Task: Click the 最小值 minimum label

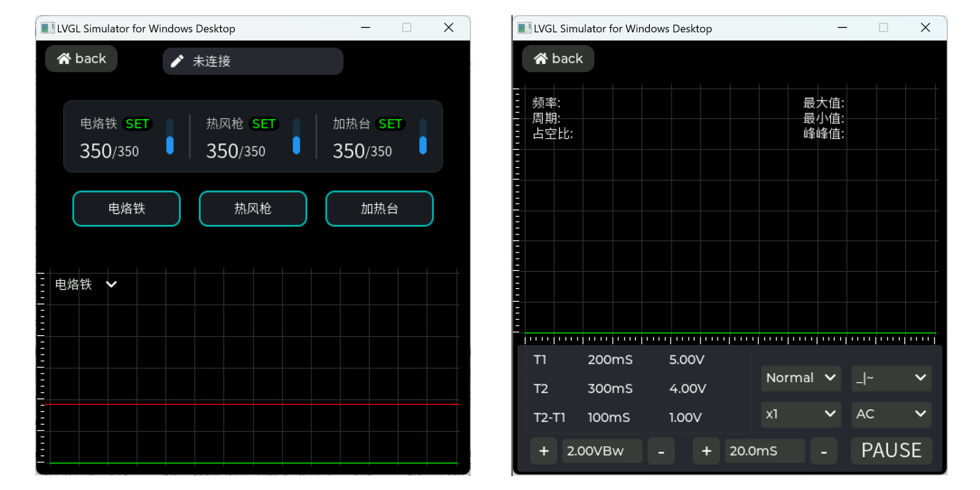Action: pos(824,118)
